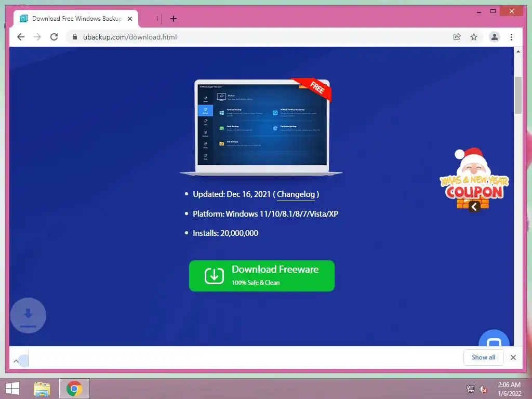Image resolution: width=532 pixels, height=399 pixels.
Task: Click the muted volume tray icon
Action: [483, 389]
